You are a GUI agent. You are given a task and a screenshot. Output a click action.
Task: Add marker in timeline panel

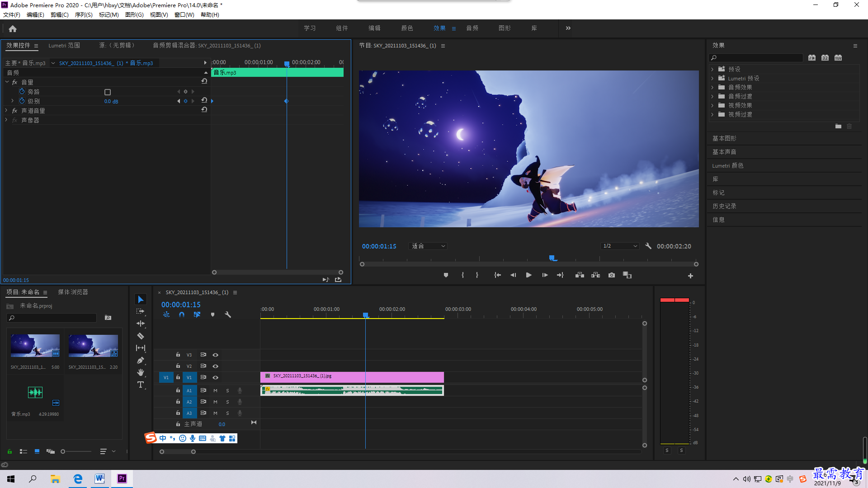[212, 314]
